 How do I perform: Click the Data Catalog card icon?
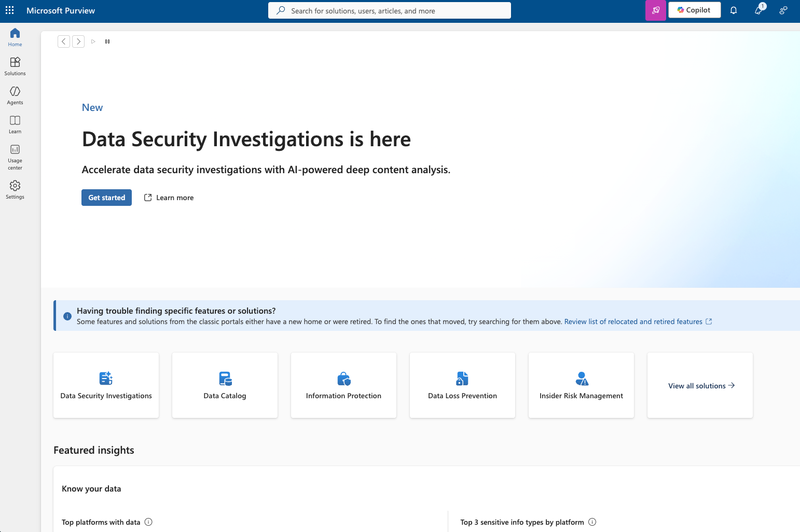[x=225, y=379]
